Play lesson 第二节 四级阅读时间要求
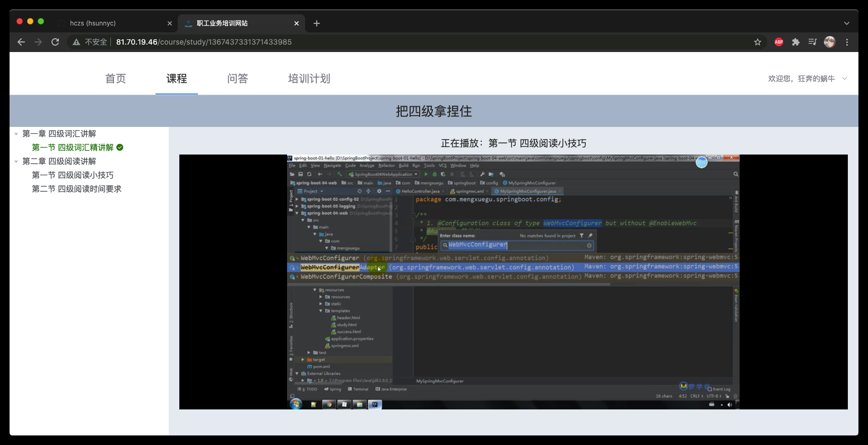This screenshot has width=868, height=445. 76,189
